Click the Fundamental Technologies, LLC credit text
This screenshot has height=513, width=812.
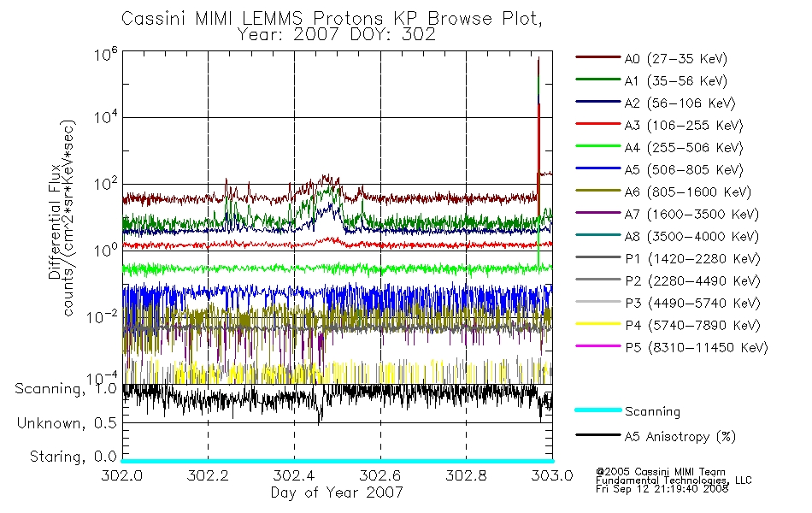[674, 481]
